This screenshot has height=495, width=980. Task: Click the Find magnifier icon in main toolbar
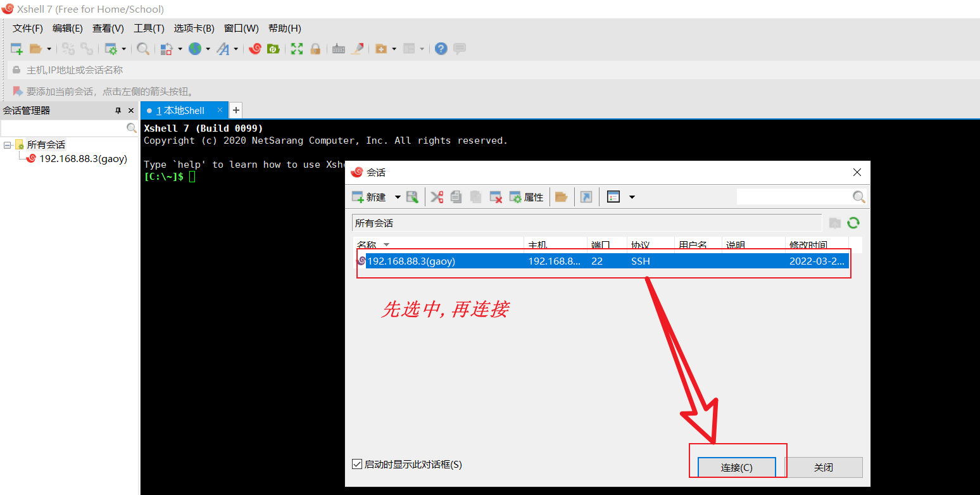coord(144,49)
